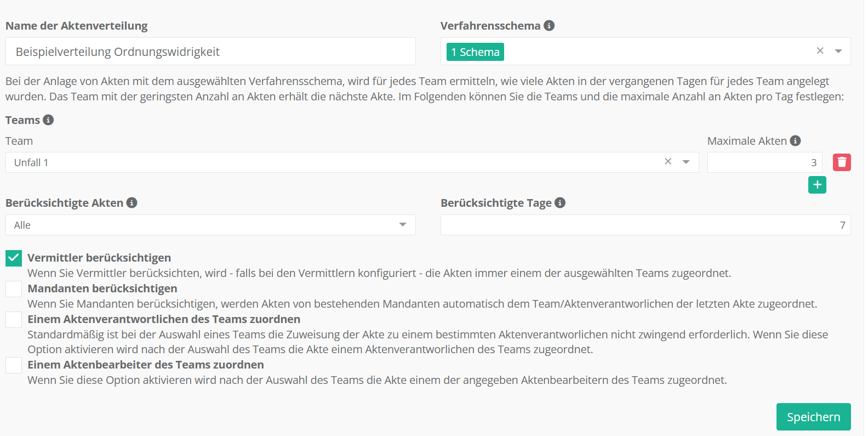Click info icon beside Berücksichtigte Akten
This screenshot has width=868, height=436.
click(132, 203)
